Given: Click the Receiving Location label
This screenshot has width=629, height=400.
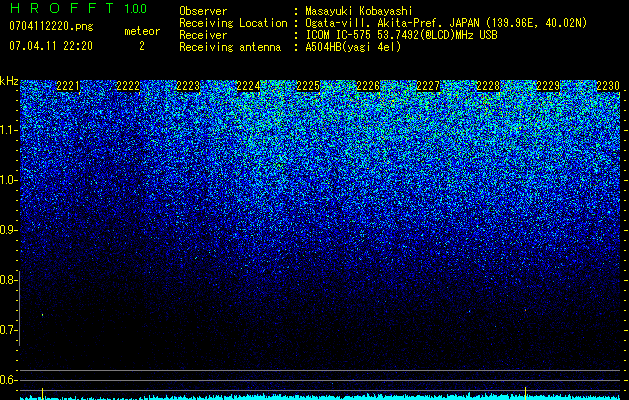Looking at the screenshot, I should point(233,23).
